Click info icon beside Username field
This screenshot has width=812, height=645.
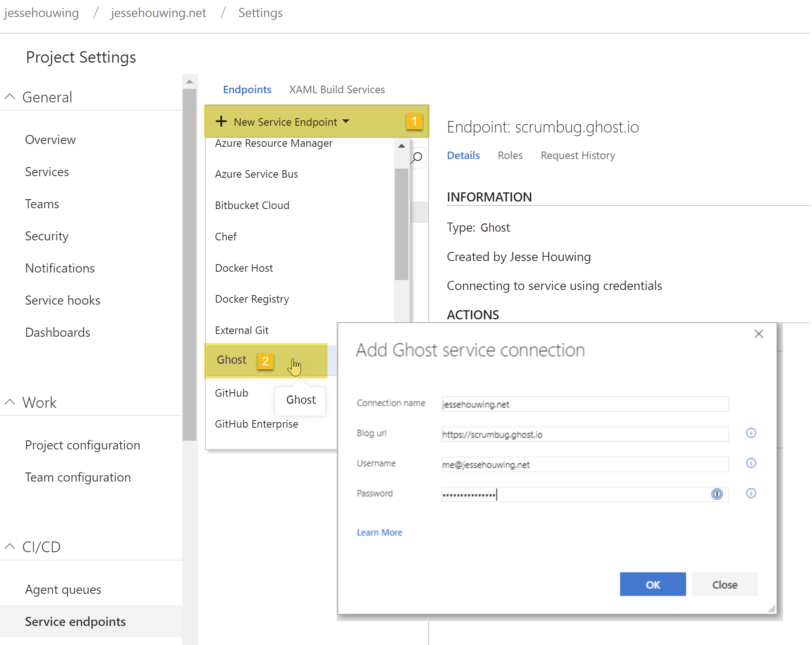click(751, 463)
